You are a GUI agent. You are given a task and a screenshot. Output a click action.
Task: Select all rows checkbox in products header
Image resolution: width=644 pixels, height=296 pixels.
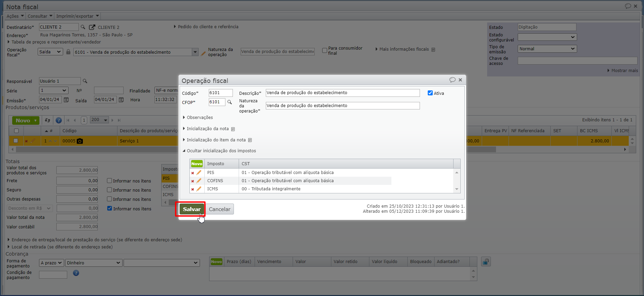(16, 131)
